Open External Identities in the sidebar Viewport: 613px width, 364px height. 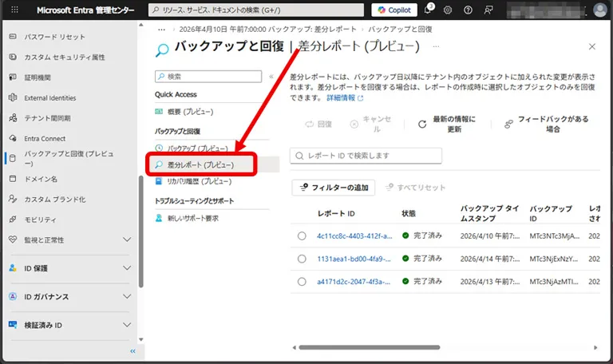pos(50,97)
